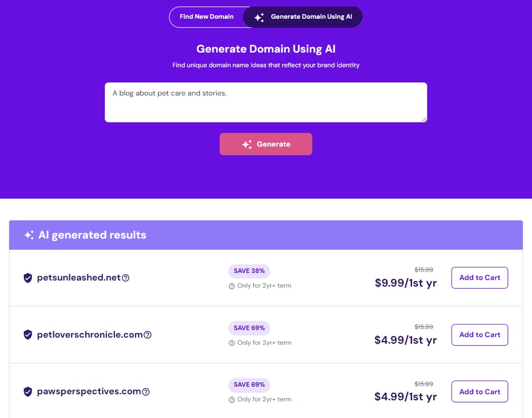Click the domain description text area
The width and height of the screenshot is (532, 418).
pos(266,102)
